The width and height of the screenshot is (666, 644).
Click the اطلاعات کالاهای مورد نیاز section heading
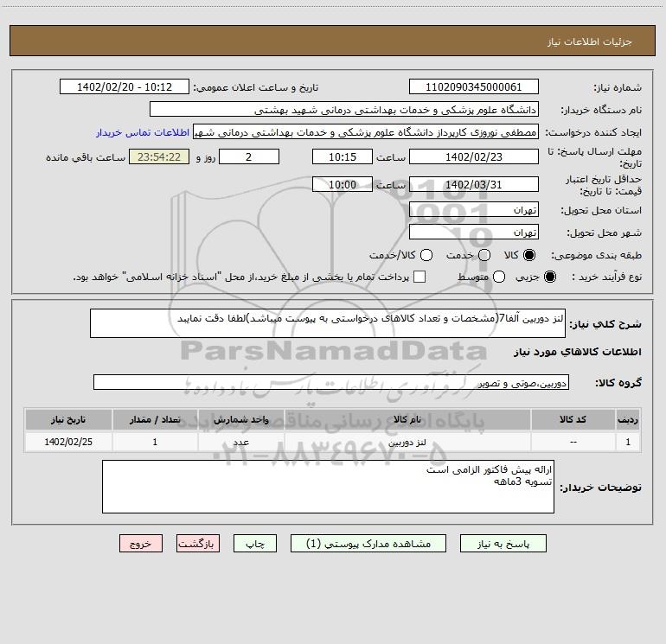577,352
